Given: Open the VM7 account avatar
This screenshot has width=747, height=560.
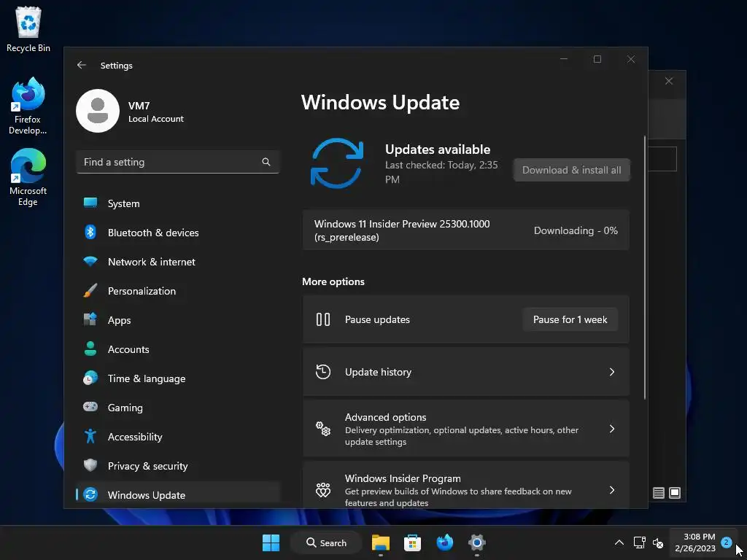Looking at the screenshot, I should click(x=98, y=111).
